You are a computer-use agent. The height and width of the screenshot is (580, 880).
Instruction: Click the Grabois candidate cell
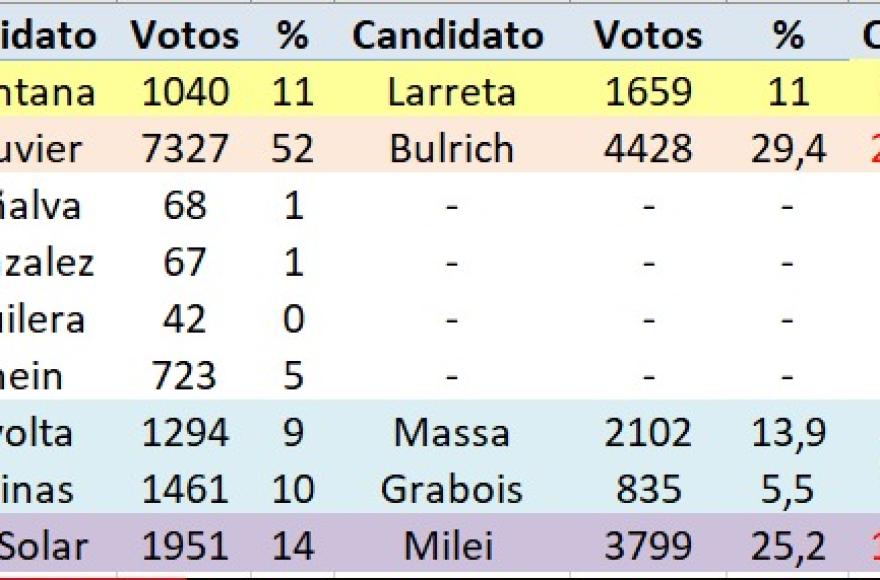452,488
